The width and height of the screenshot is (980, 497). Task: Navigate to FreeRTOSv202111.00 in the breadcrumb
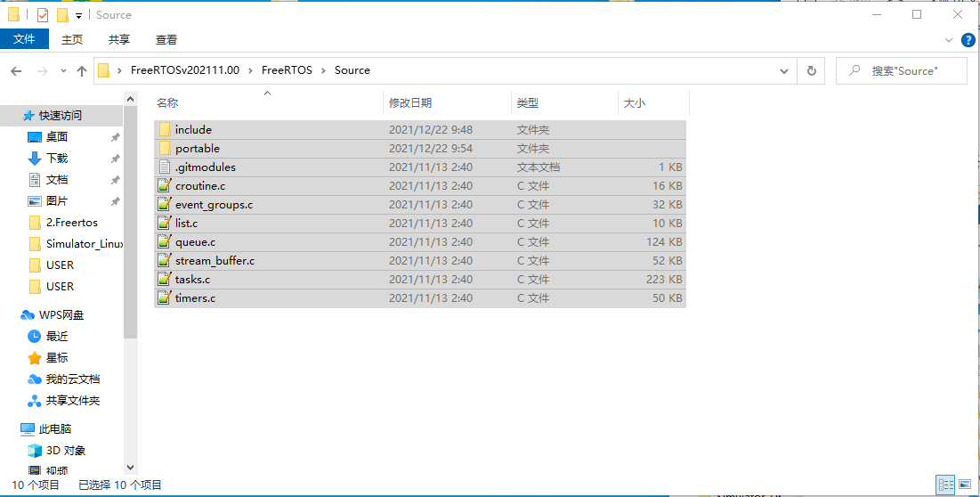(185, 70)
